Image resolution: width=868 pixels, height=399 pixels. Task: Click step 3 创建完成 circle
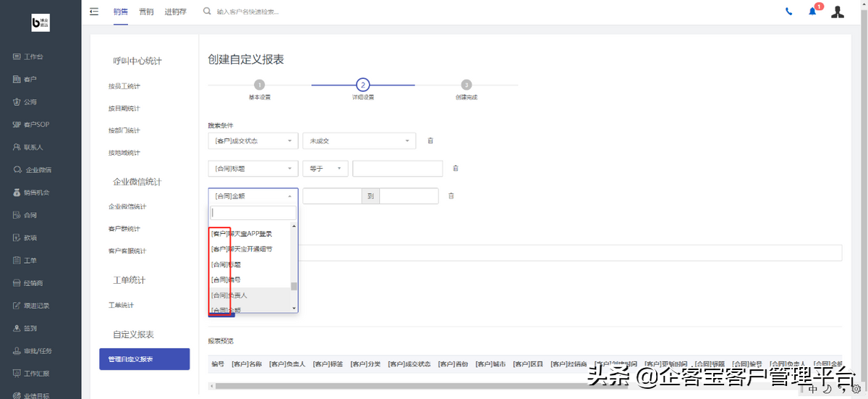[467, 85]
